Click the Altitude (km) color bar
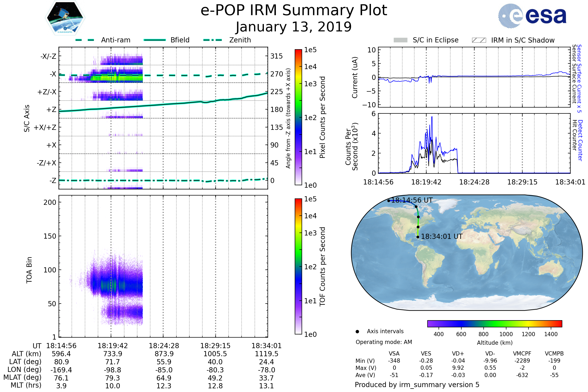 point(494,323)
